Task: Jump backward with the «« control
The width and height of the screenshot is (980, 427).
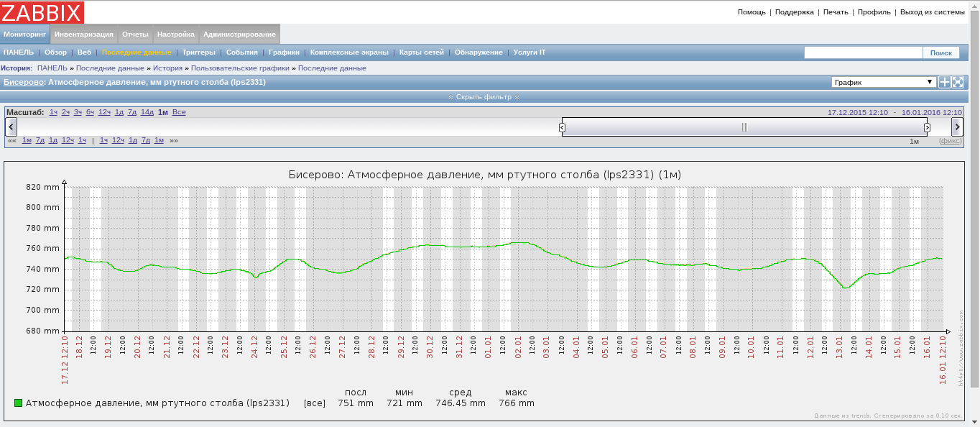Action: (12, 140)
